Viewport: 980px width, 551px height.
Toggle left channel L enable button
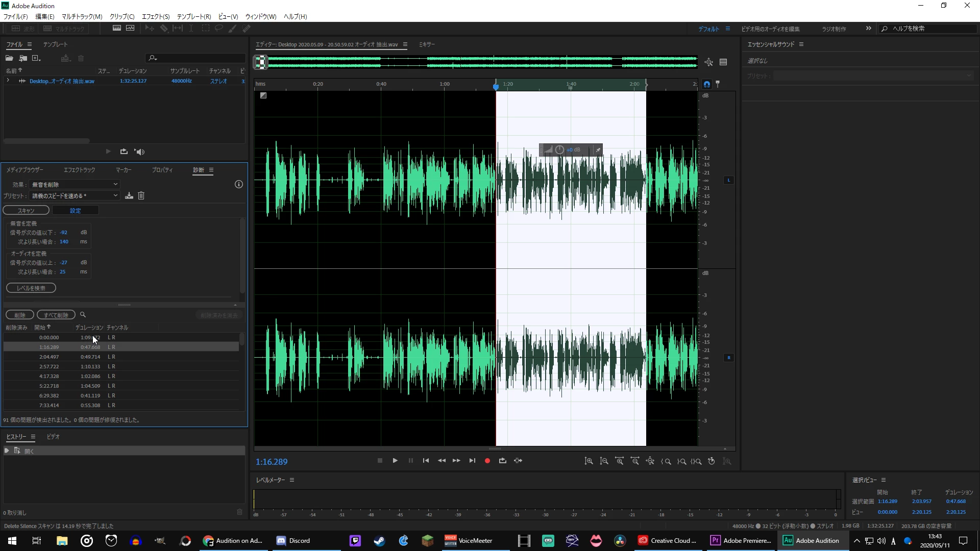728,180
